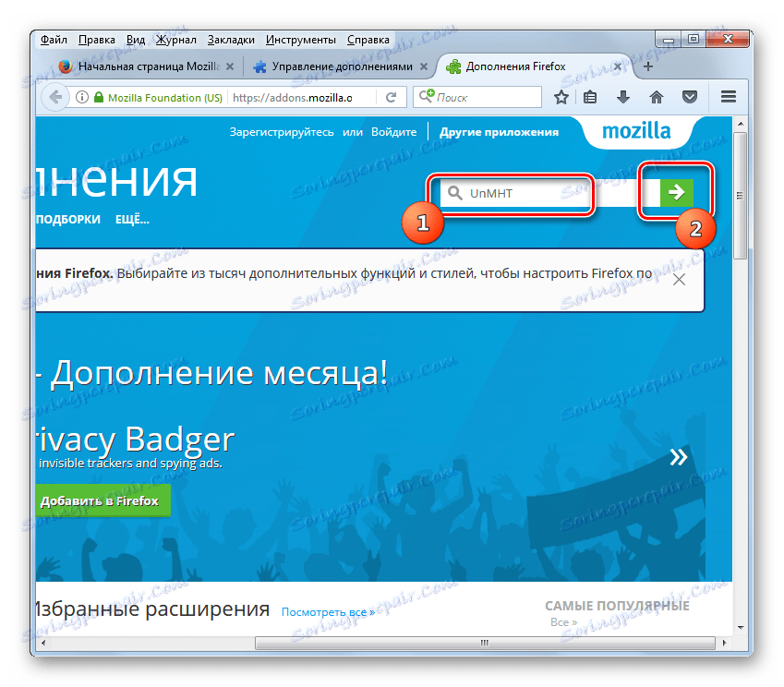Image resolution: width=784 pixels, height=687 pixels.
Task: Switch to Управление дополнениями tab
Action: click(342, 66)
